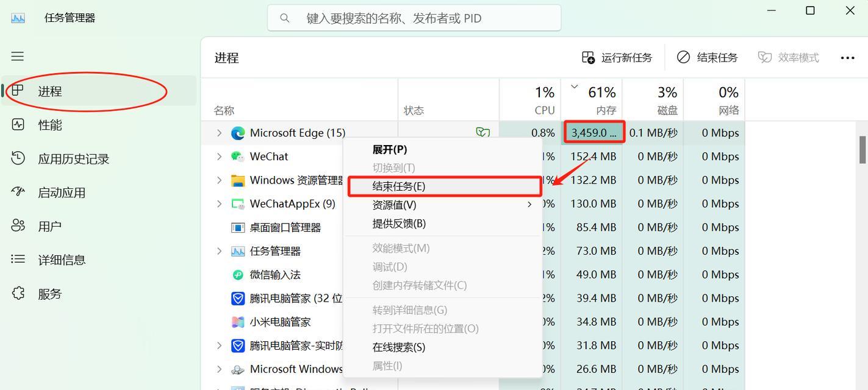Click the Run new task icon

tap(588, 57)
